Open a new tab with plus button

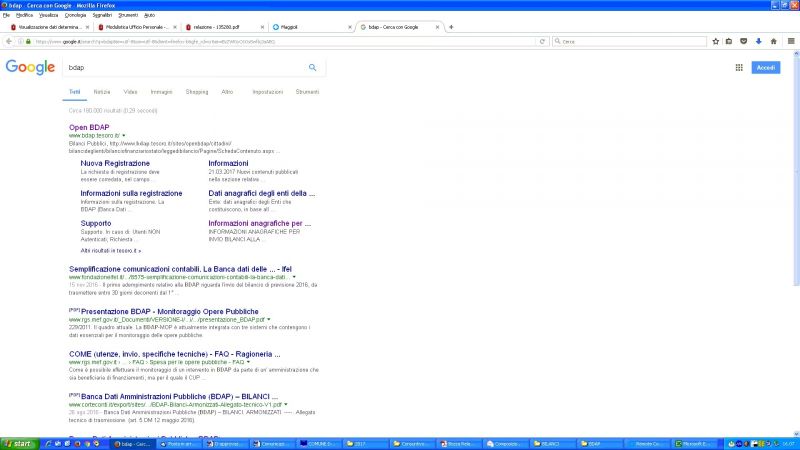(451, 27)
